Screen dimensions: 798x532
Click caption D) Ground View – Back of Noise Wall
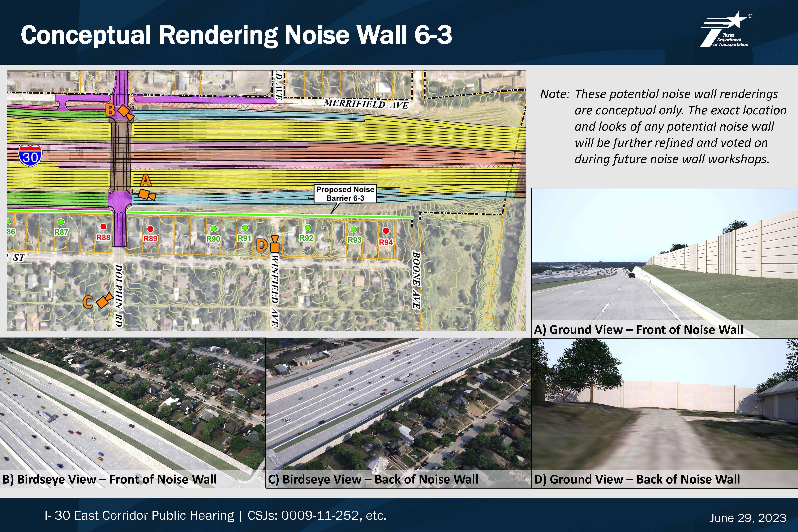click(637, 479)
